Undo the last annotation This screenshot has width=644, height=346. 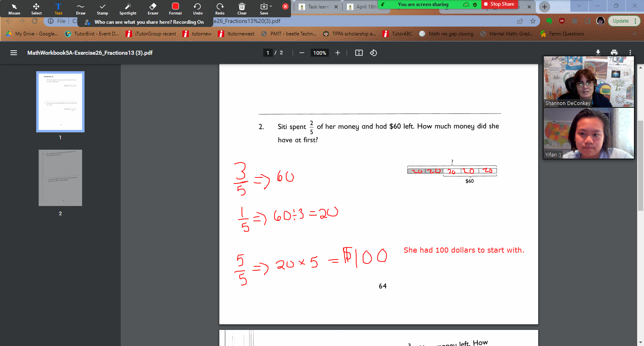tap(198, 9)
